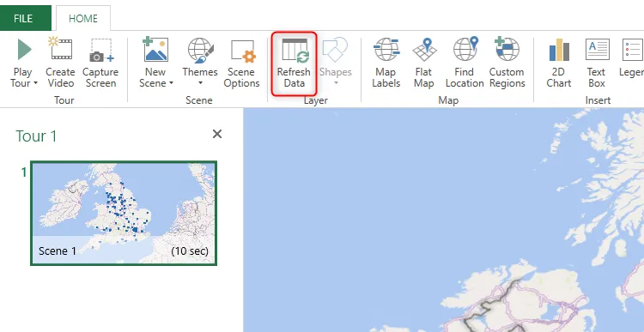The image size is (644, 332).
Task: Toggle Flat Map view
Action: coord(424,63)
